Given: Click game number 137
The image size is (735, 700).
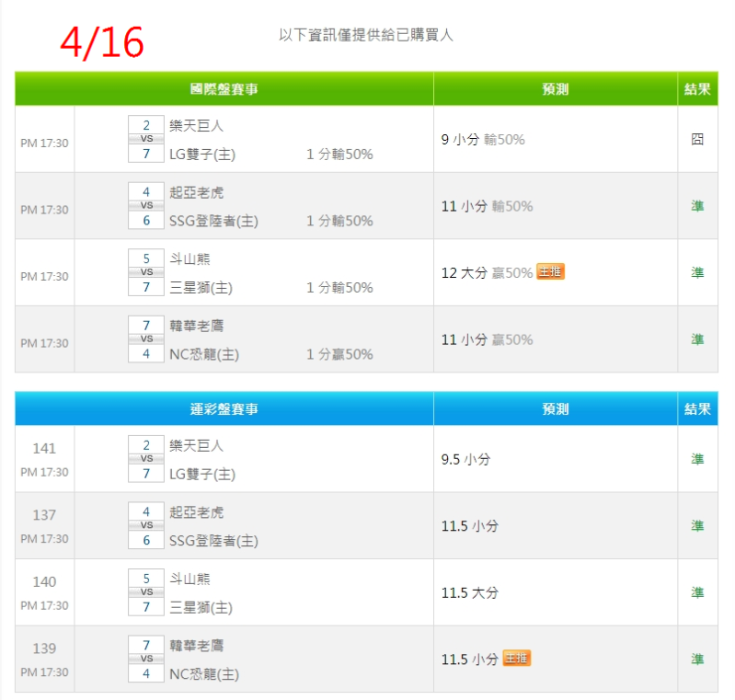Looking at the screenshot, I should point(44,515).
